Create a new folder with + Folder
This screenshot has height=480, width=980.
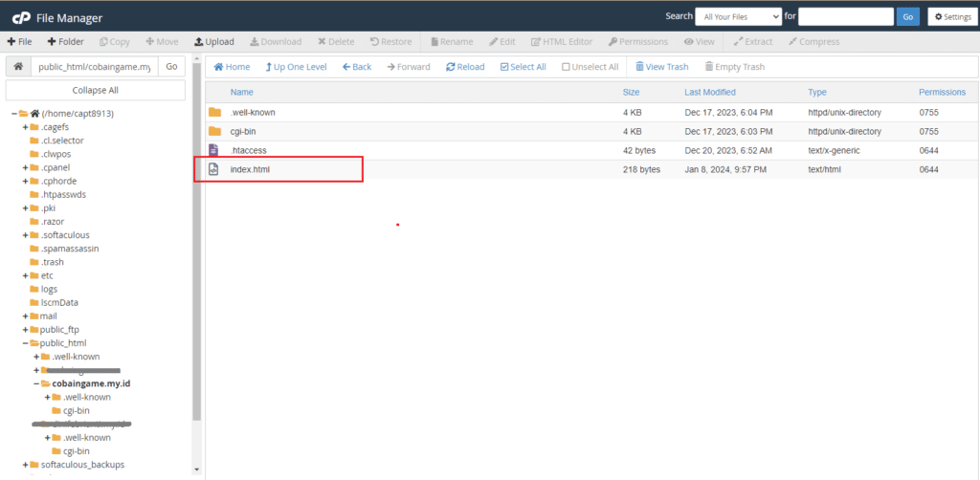coord(65,42)
